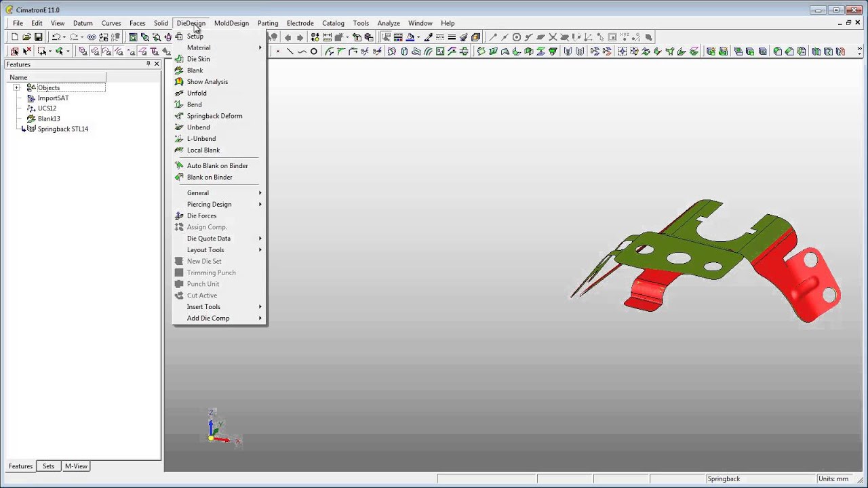Select Springback STL14 feature
The width and height of the screenshot is (868, 488).
(62, 129)
